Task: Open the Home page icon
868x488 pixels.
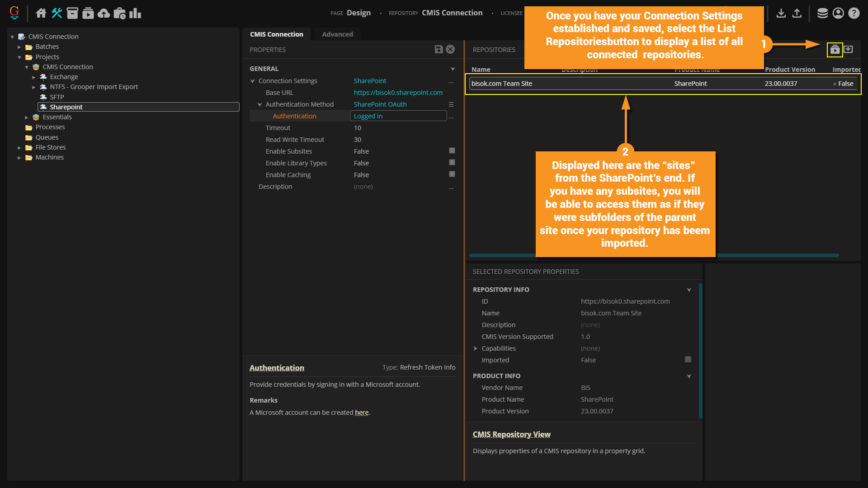Action: (41, 13)
